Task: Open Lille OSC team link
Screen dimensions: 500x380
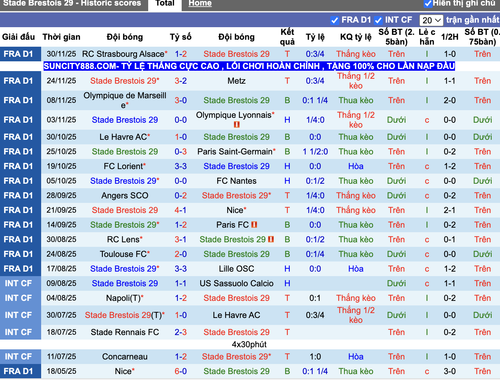Action: coord(236,269)
